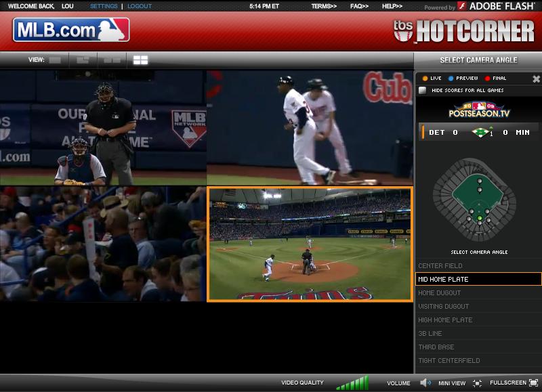Adjust the green video quality bars
Screen dimensions: 542x392
(352, 383)
